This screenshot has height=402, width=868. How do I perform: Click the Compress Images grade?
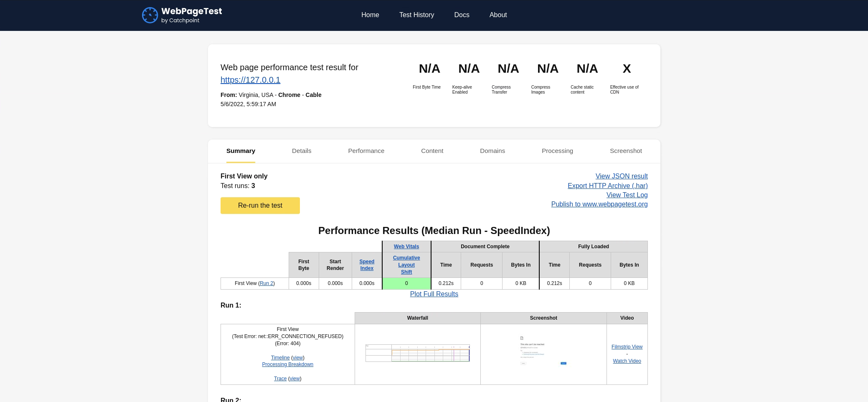tap(548, 69)
